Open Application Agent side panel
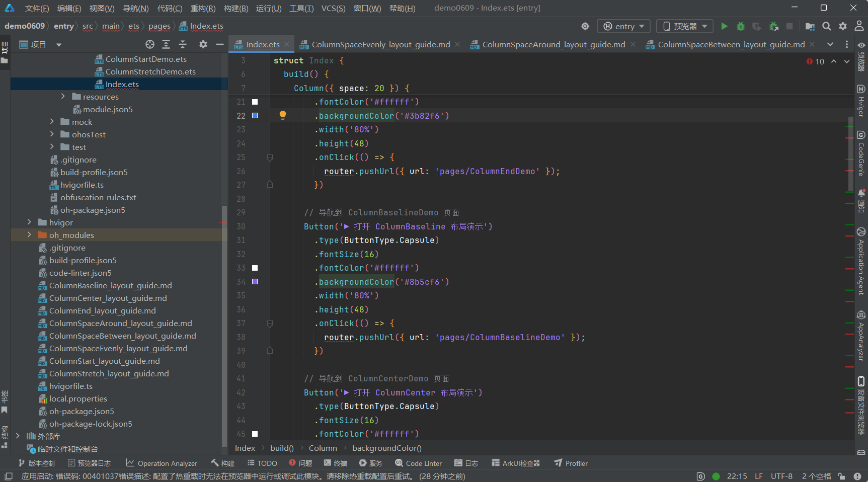 (x=861, y=261)
